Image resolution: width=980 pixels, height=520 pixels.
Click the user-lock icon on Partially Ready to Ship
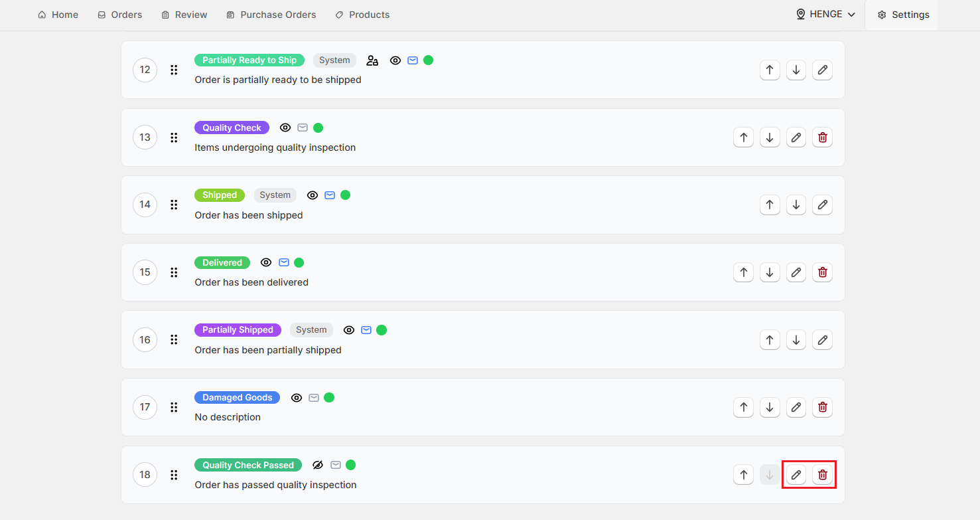(372, 60)
